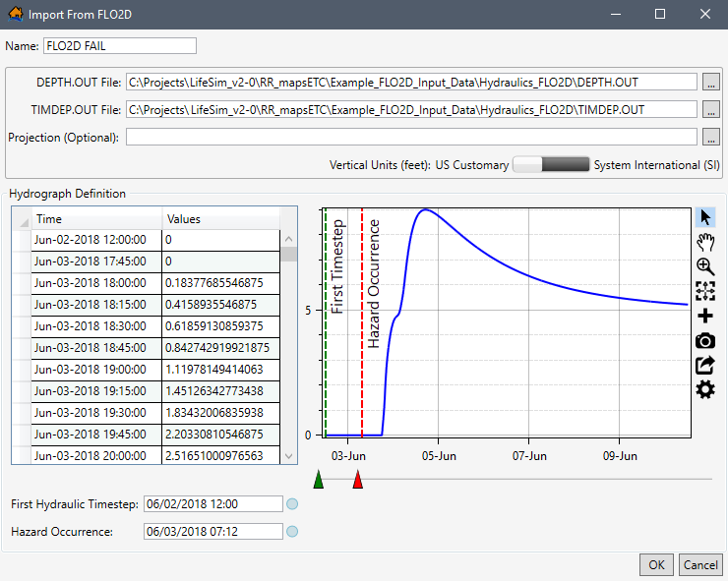Screen dimensions: 728x581
Task: Choose the zoom magnifier tool
Action: (705, 266)
